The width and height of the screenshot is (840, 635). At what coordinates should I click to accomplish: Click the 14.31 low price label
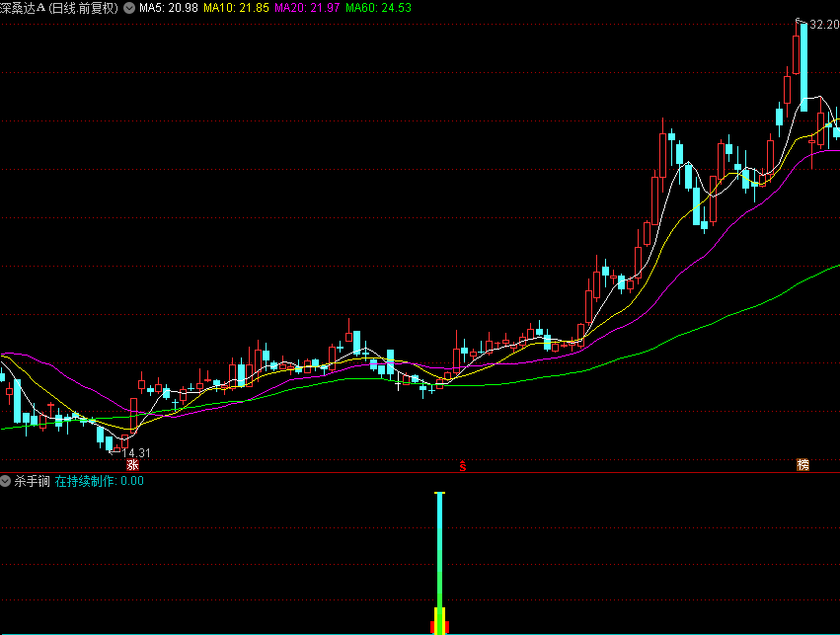tap(136, 453)
